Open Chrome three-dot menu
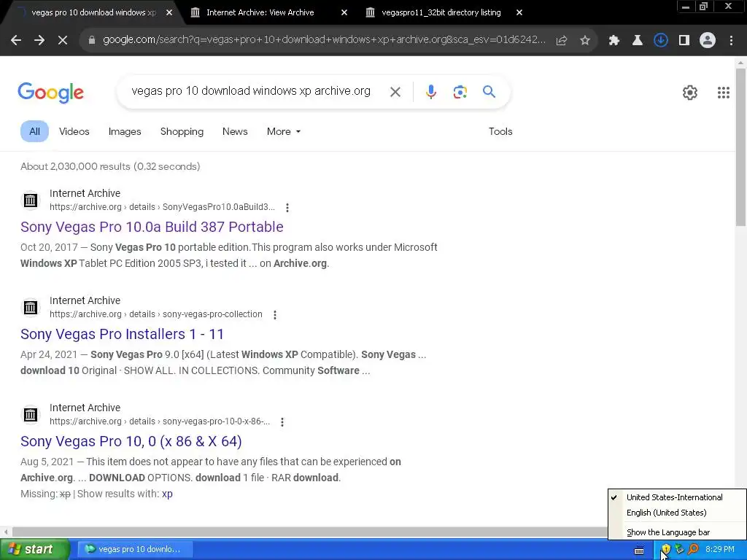 731,41
